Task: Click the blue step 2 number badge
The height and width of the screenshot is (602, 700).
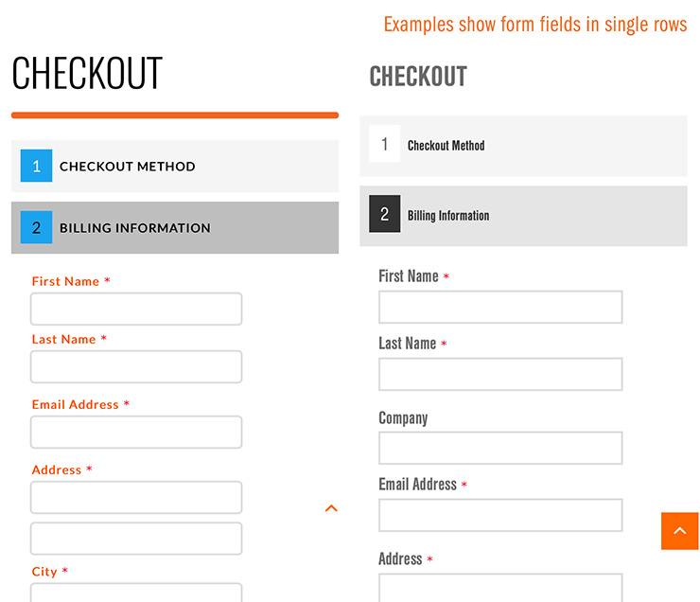Action: click(x=36, y=227)
